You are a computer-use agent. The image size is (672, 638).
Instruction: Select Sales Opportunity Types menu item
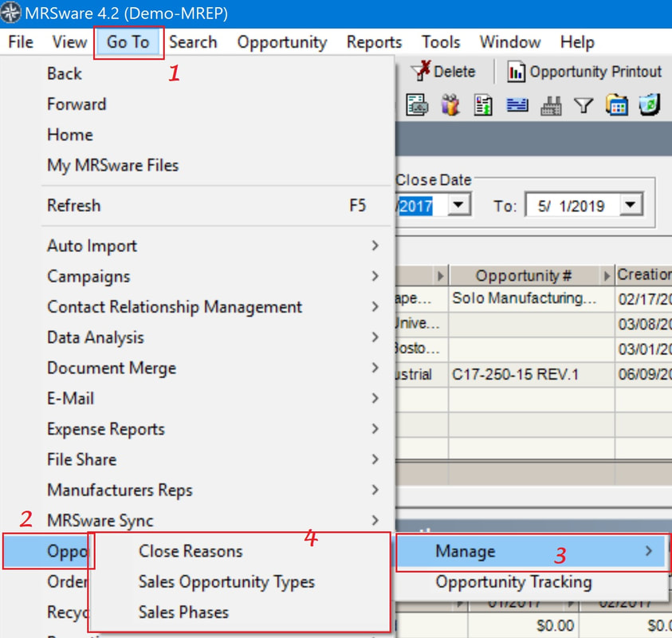coord(239,582)
